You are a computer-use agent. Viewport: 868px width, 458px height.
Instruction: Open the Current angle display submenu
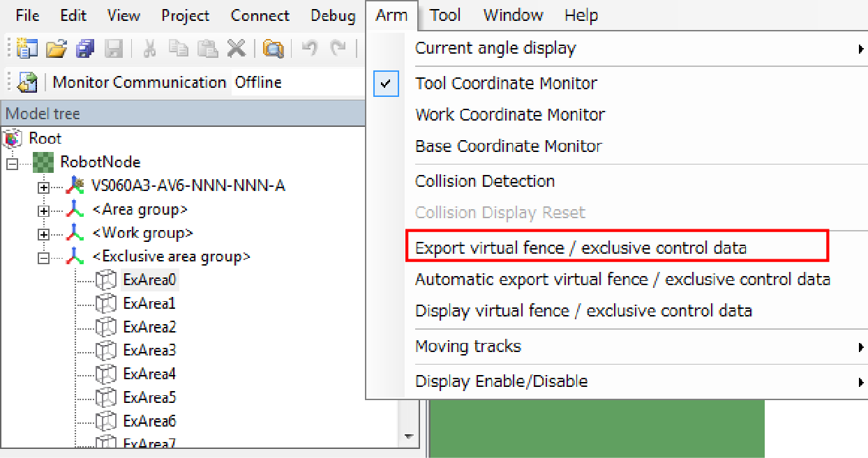click(495, 49)
